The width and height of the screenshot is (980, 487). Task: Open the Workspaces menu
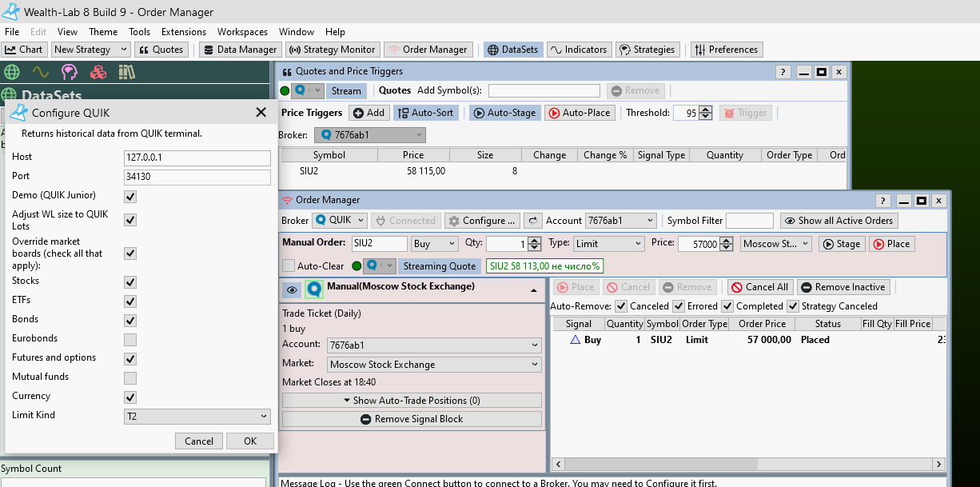click(x=243, y=32)
